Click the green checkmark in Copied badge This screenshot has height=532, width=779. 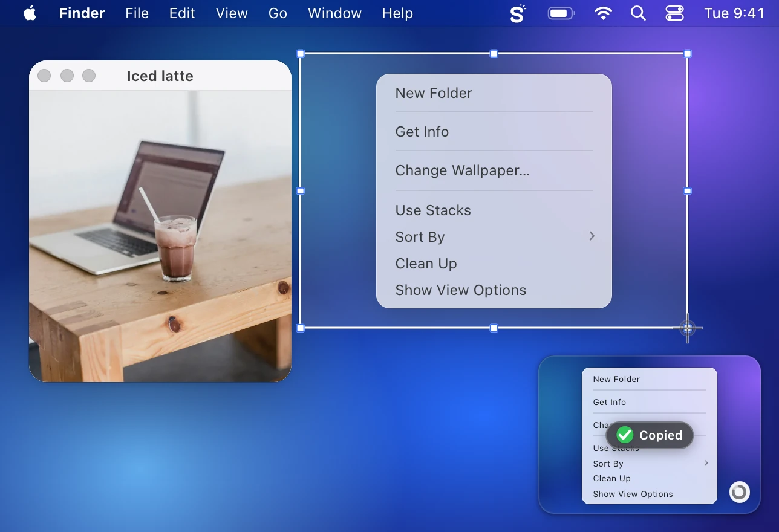[x=625, y=435]
